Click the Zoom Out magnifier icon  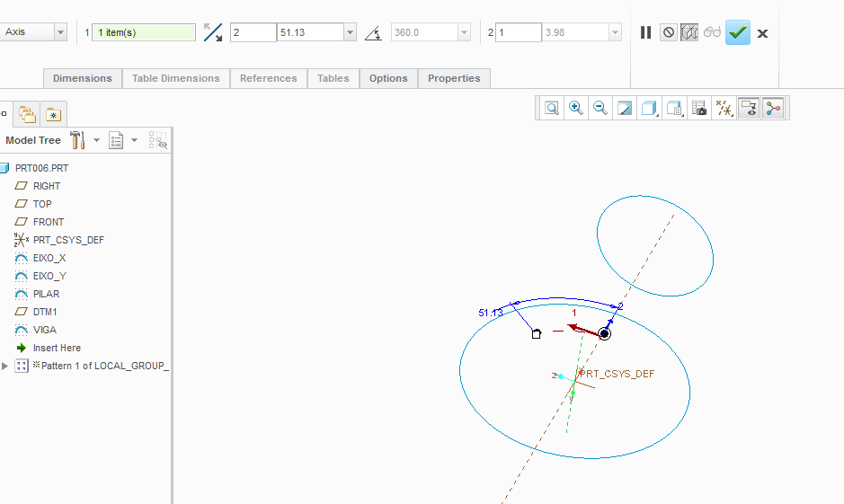coord(600,108)
